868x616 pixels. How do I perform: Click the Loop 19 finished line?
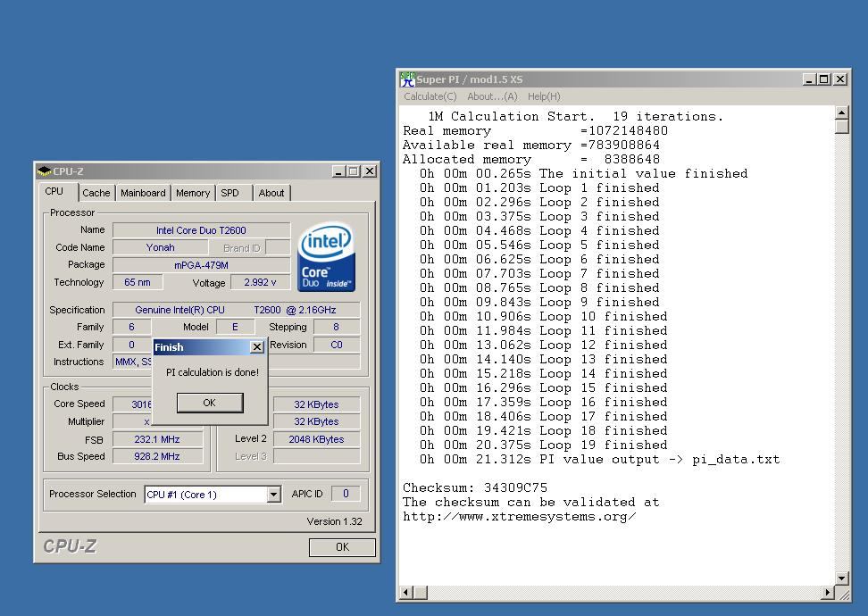(x=543, y=445)
